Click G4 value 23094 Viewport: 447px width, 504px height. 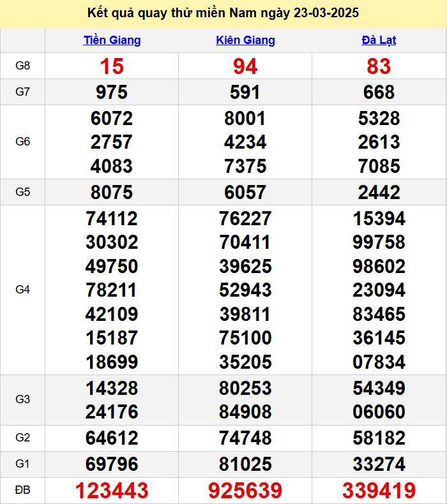click(379, 290)
